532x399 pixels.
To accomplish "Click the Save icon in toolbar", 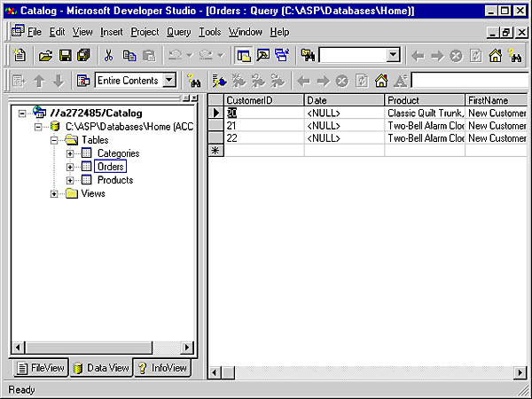I will [65, 55].
